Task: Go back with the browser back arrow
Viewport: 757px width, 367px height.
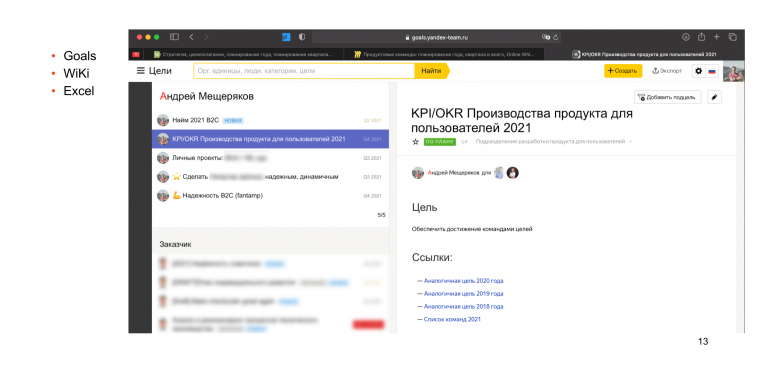Action: point(191,37)
